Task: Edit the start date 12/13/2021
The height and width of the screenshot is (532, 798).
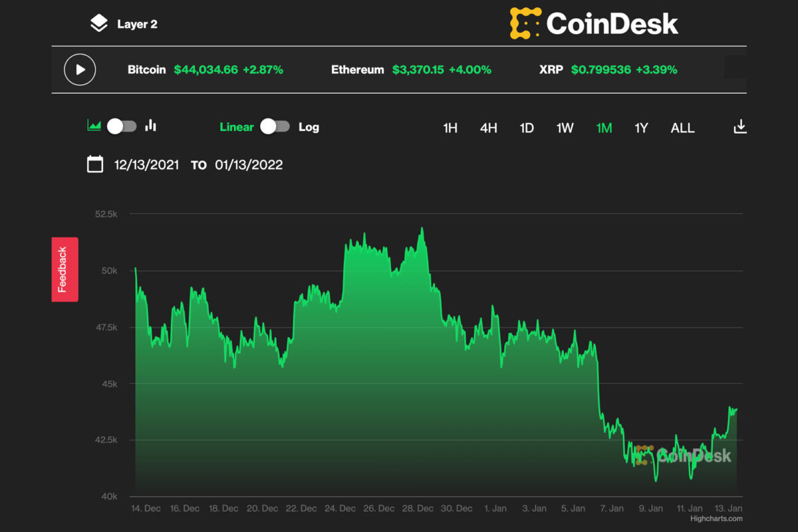Action: (x=146, y=165)
